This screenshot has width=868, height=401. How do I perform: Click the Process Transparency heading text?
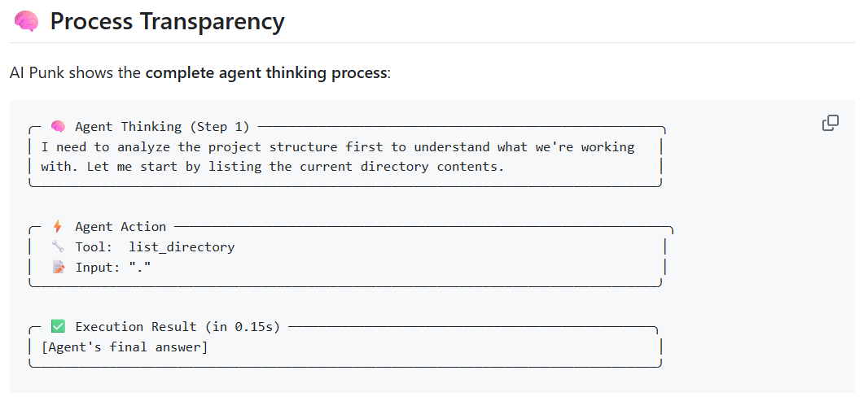(x=167, y=21)
